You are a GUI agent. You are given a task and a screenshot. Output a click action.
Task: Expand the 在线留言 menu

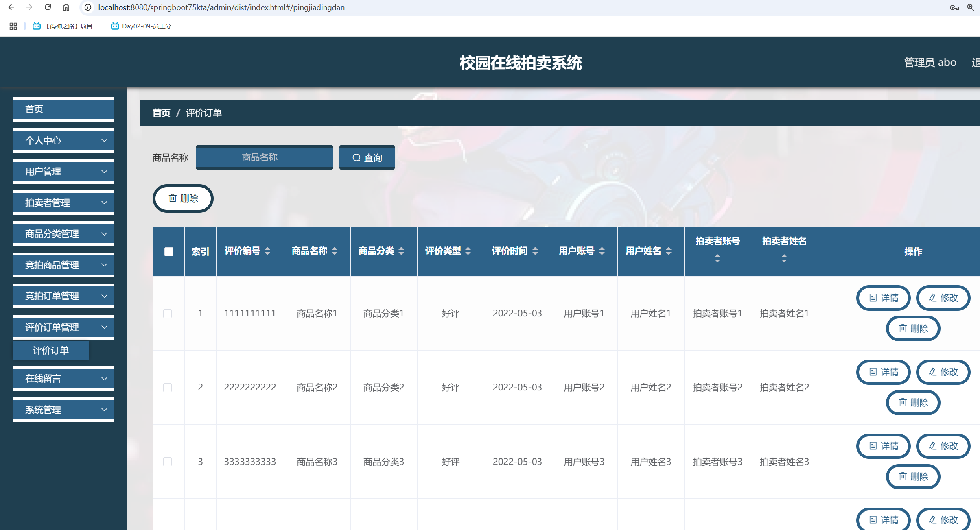[63, 379]
